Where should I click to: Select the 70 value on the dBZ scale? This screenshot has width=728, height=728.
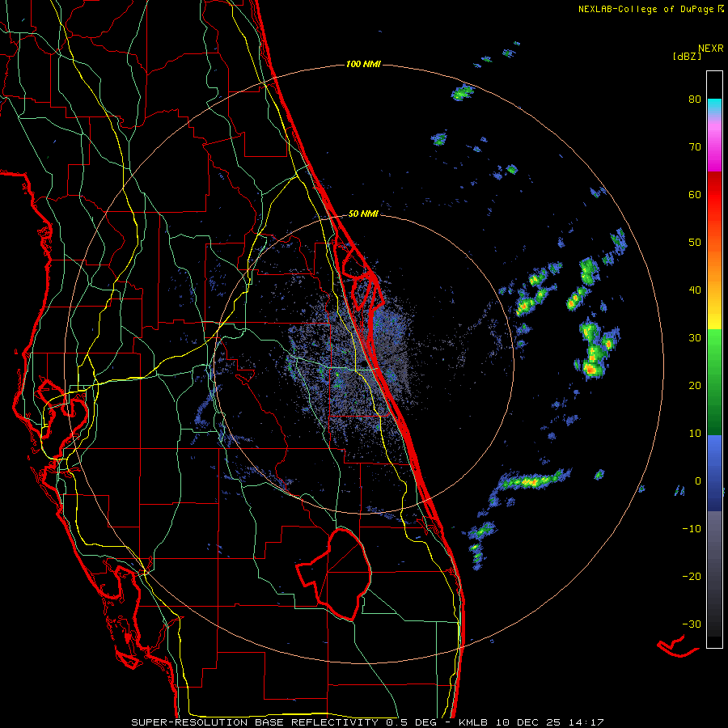(x=695, y=147)
